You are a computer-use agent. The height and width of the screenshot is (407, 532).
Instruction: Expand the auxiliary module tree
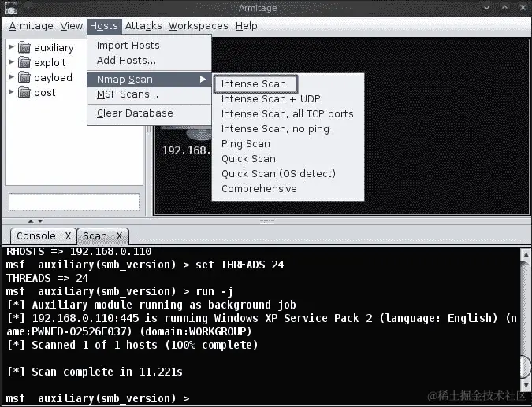click(11, 46)
